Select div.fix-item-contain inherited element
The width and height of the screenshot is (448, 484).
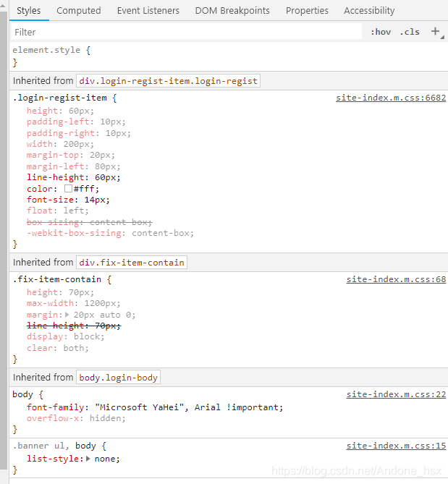pos(132,263)
